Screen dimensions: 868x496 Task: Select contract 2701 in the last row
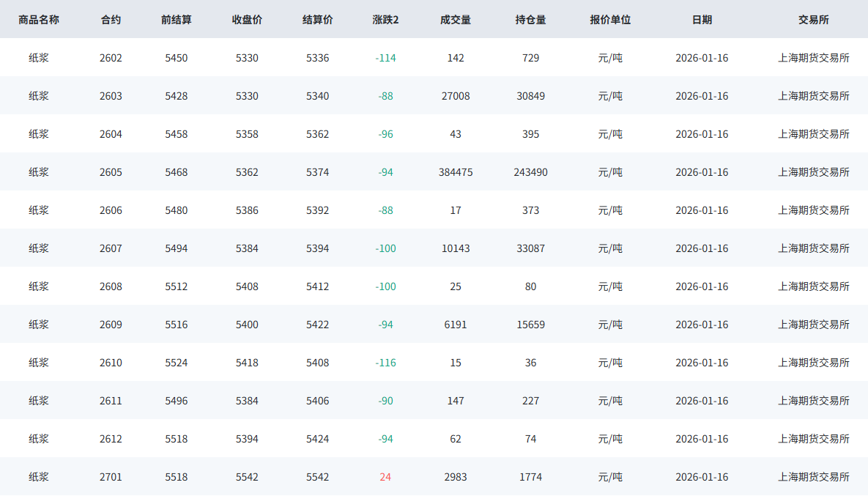coord(111,477)
